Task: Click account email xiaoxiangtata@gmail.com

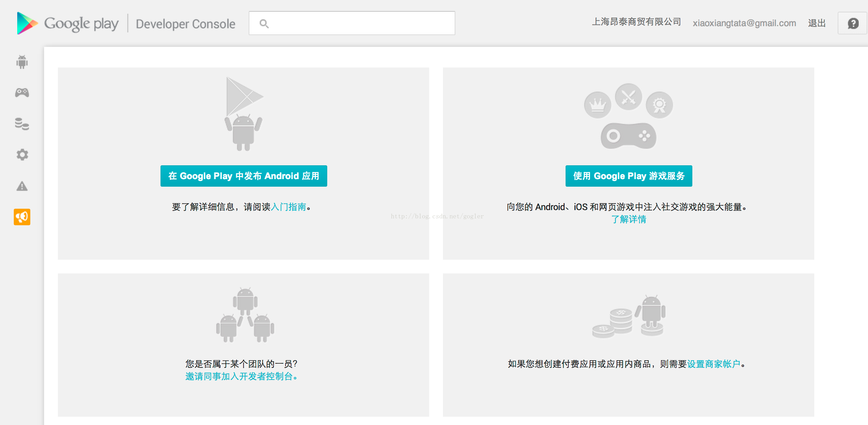Action: (744, 23)
